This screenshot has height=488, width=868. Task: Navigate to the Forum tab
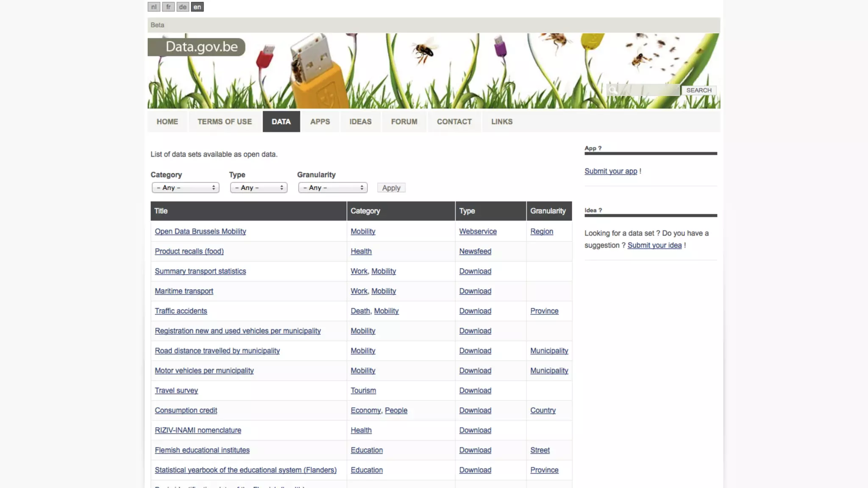pyautogui.click(x=404, y=122)
